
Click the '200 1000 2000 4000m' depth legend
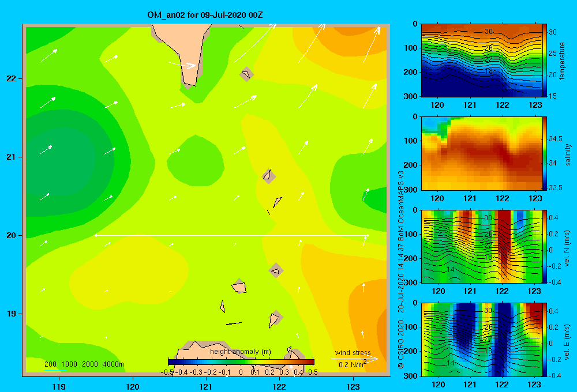click(x=84, y=364)
